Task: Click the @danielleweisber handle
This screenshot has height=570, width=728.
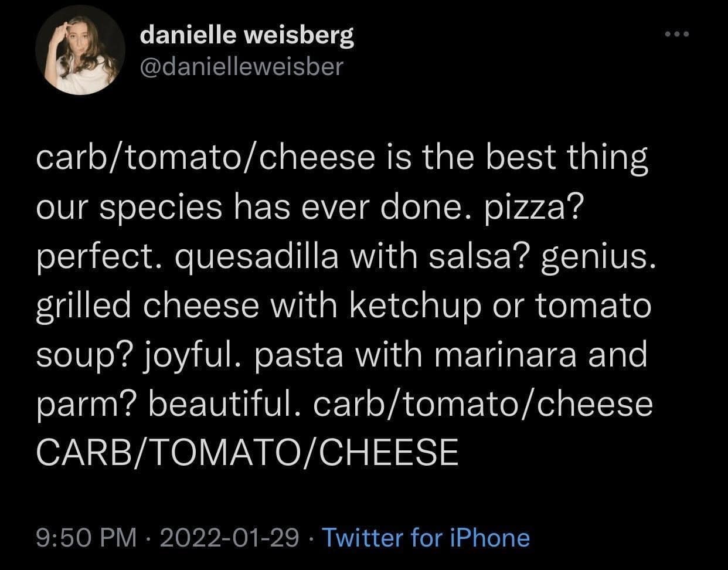Action: pos(241,67)
